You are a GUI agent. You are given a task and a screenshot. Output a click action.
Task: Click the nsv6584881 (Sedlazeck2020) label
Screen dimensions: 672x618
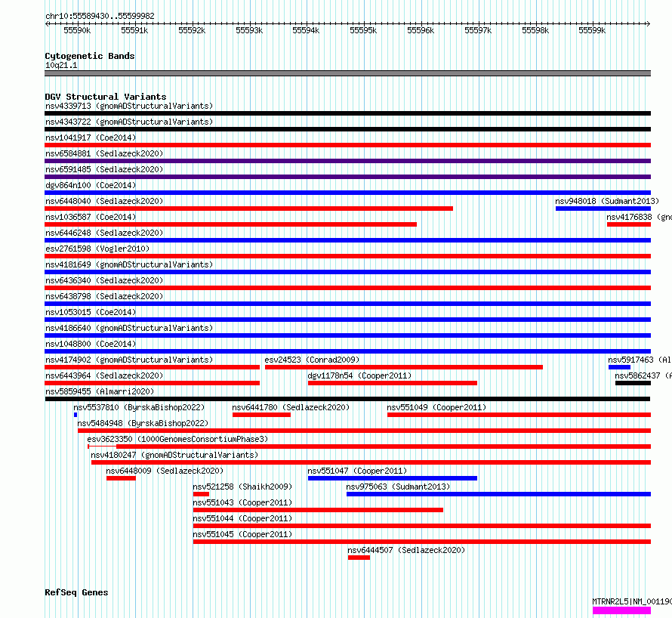tap(104, 153)
